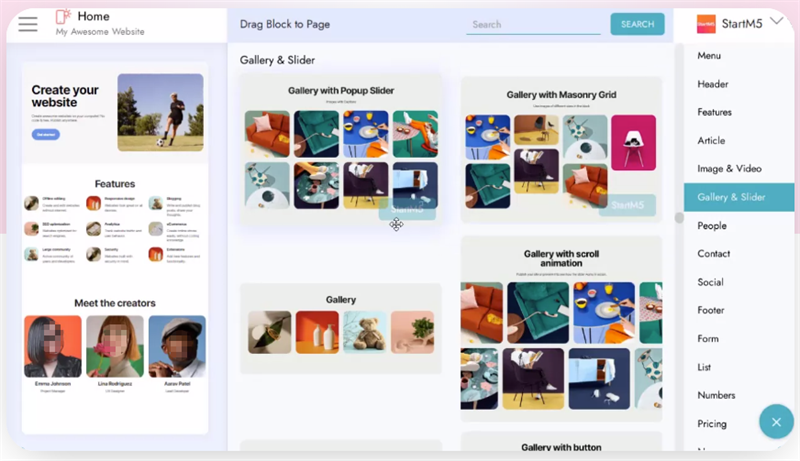Select the Gallery & Slider category
Screen dimensions: 800x461
[739, 197]
